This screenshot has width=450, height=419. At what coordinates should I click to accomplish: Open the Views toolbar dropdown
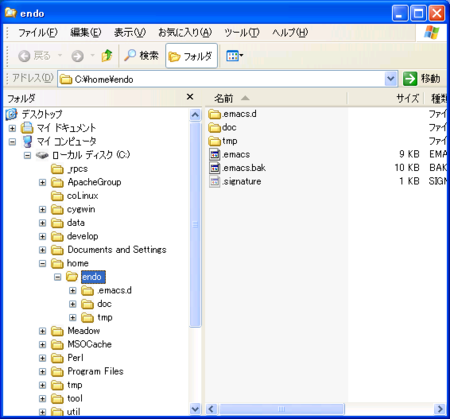pyautogui.click(x=235, y=56)
